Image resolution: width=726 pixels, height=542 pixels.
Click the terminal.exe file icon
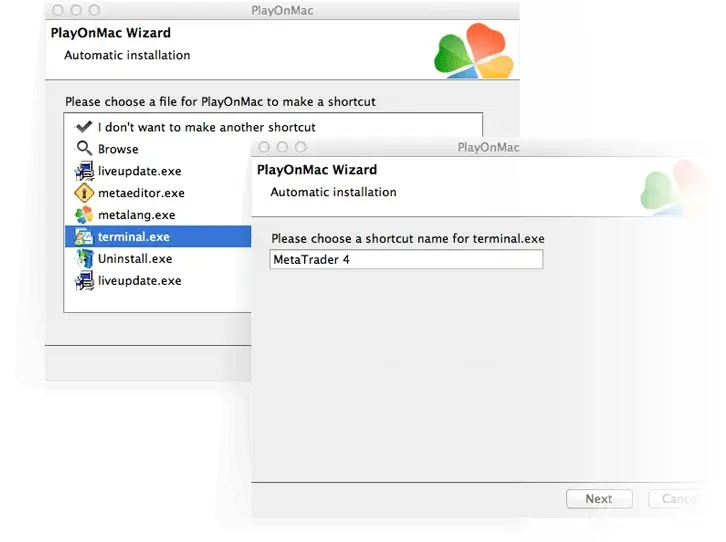[84, 237]
